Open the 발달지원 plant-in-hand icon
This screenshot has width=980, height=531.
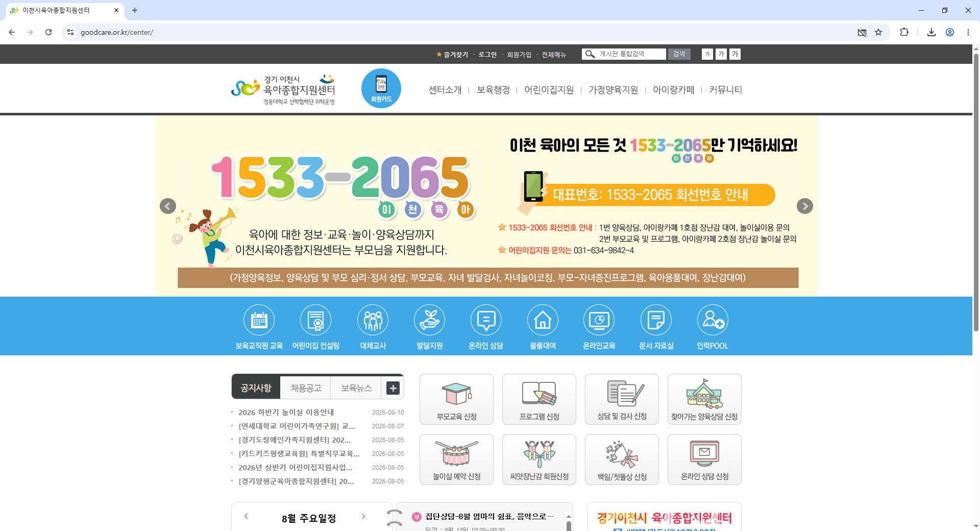(x=430, y=321)
